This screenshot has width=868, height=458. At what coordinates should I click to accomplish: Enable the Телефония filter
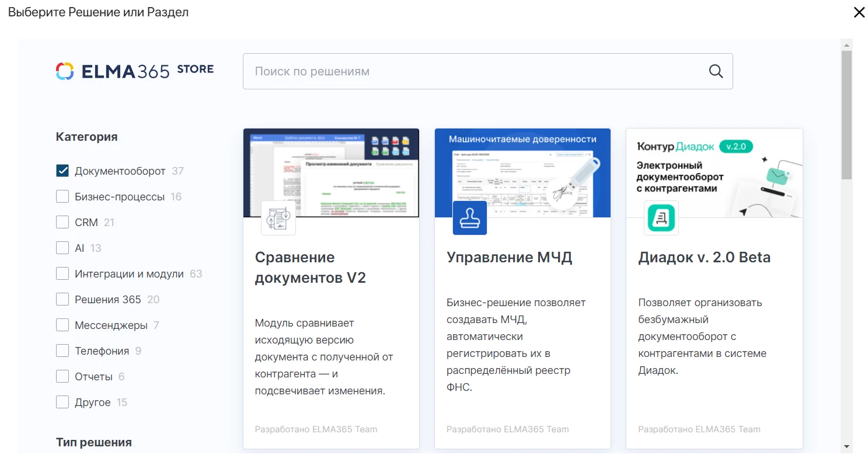tap(62, 351)
